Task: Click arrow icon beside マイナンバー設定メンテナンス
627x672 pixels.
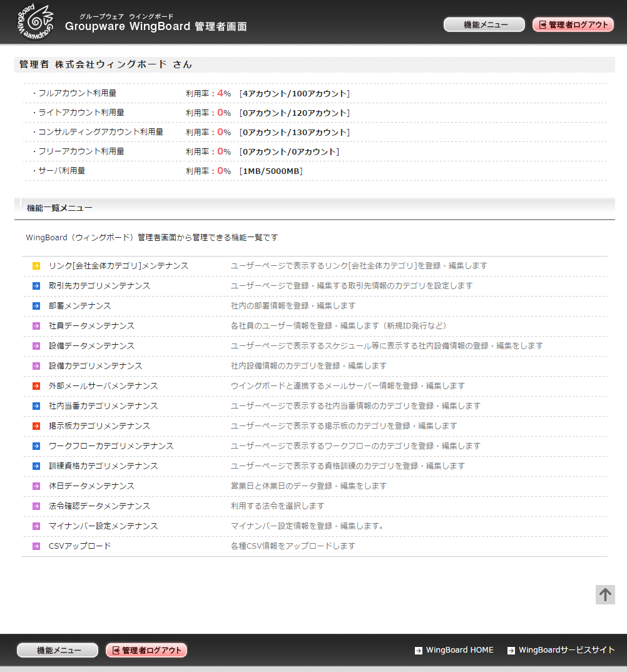Action: click(x=36, y=526)
